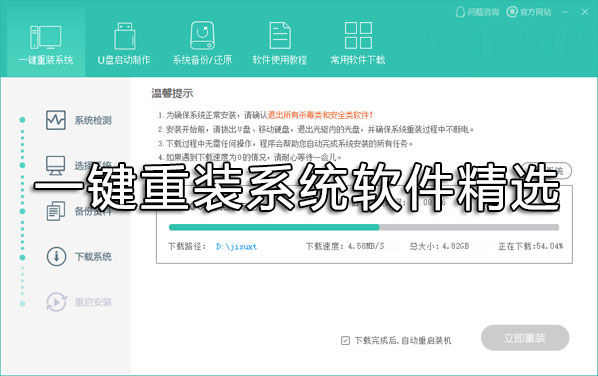Click the 系统检测 waveform icon
The width and height of the screenshot is (598, 376).
tap(56, 120)
